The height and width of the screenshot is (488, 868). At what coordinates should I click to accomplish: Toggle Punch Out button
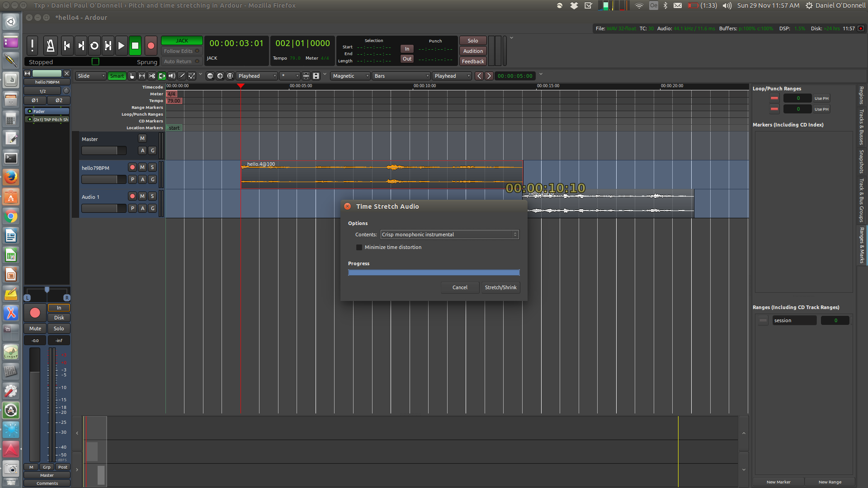(407, 59)
